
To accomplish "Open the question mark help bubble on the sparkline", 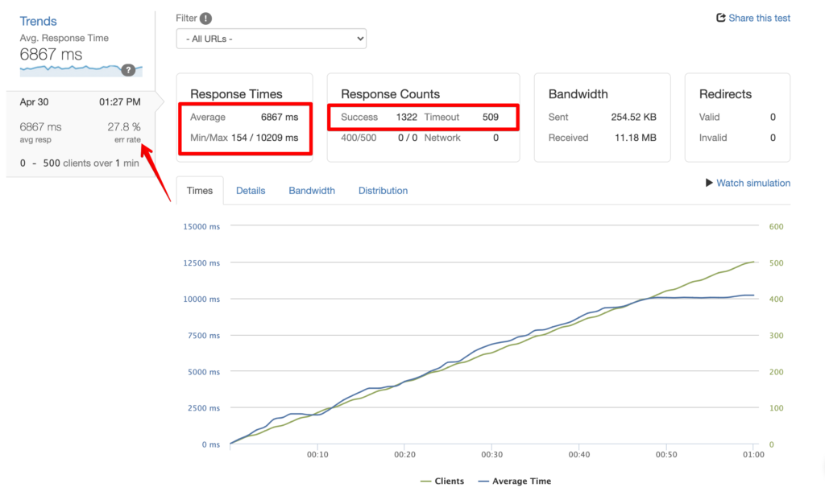I will pos(129,70).
